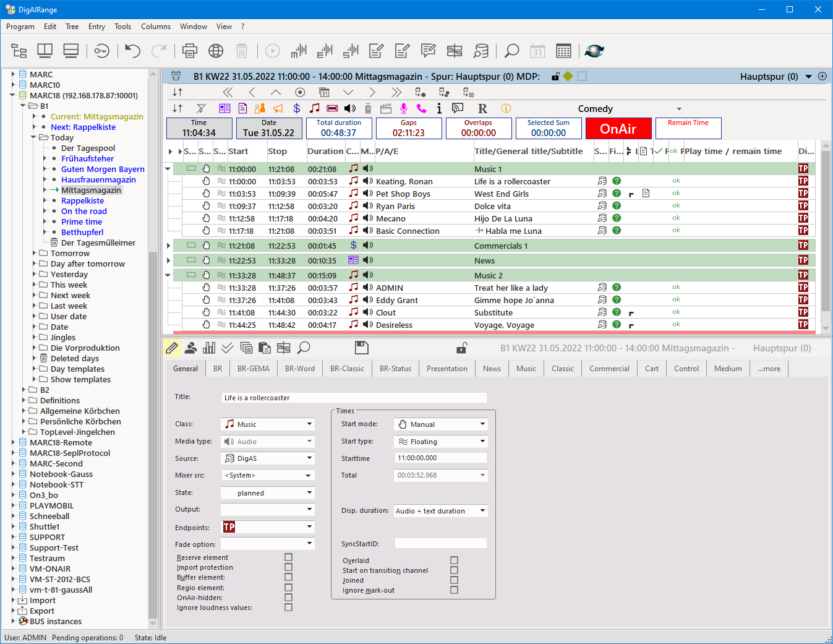Screen dimensions: 833x644
Task: Open the Start mode dropdown showing Manual
Action: [x=440, y=424]
